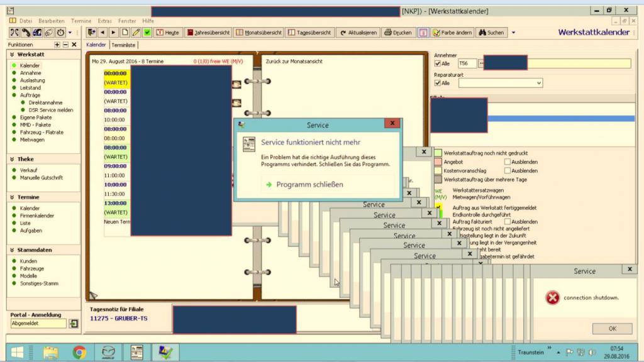Open File Explorer from taskbar
644x362 pixels.
50,353
